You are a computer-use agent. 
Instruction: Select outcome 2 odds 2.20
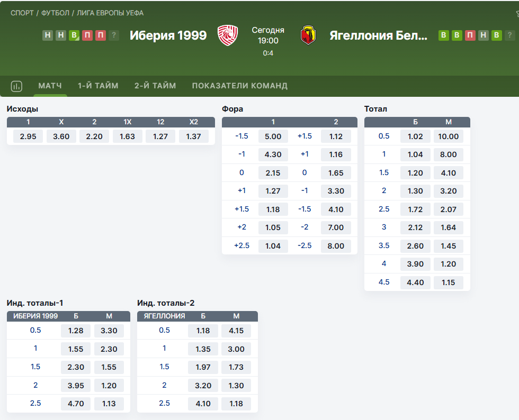[94, 136]
